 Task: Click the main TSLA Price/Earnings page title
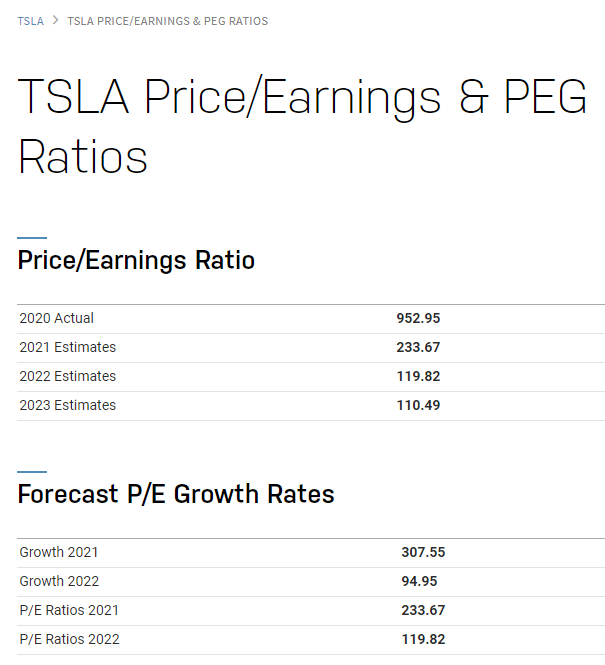pos(302,126)
